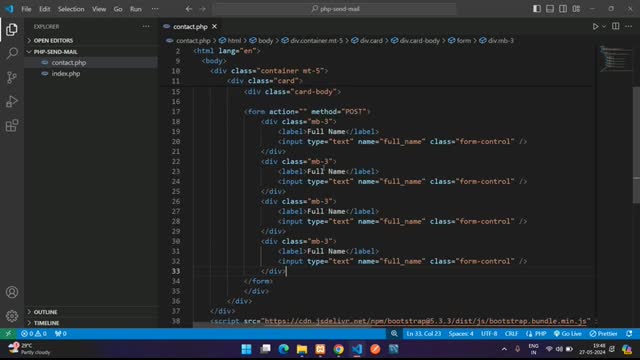Expand the Timeline section

click(x=91, y=323)
